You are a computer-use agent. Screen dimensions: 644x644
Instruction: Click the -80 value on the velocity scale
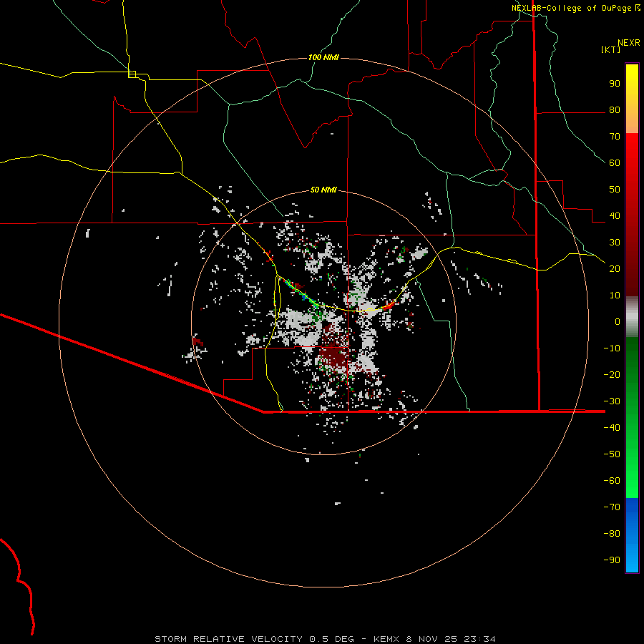tap(612, 534)
